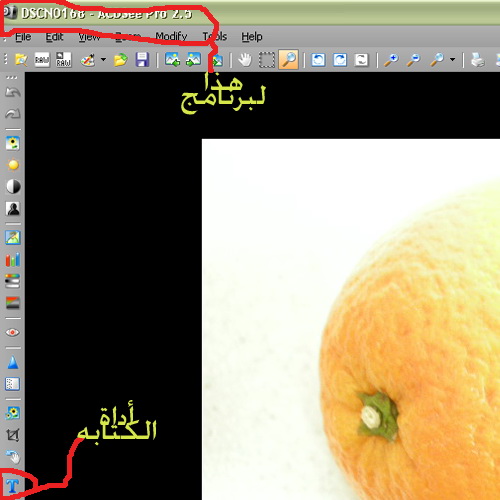Open the View menu
Screen dimensions: 500x500
[89, 37]
